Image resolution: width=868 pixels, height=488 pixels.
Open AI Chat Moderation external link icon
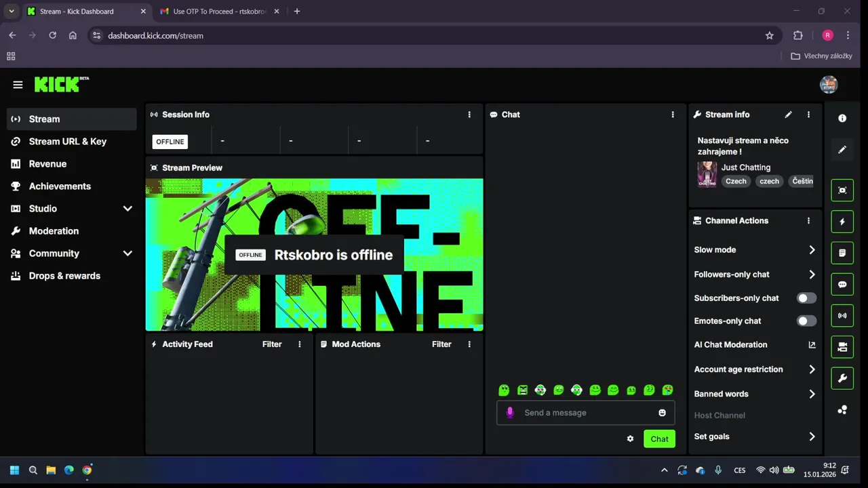(x=812, y=345)
